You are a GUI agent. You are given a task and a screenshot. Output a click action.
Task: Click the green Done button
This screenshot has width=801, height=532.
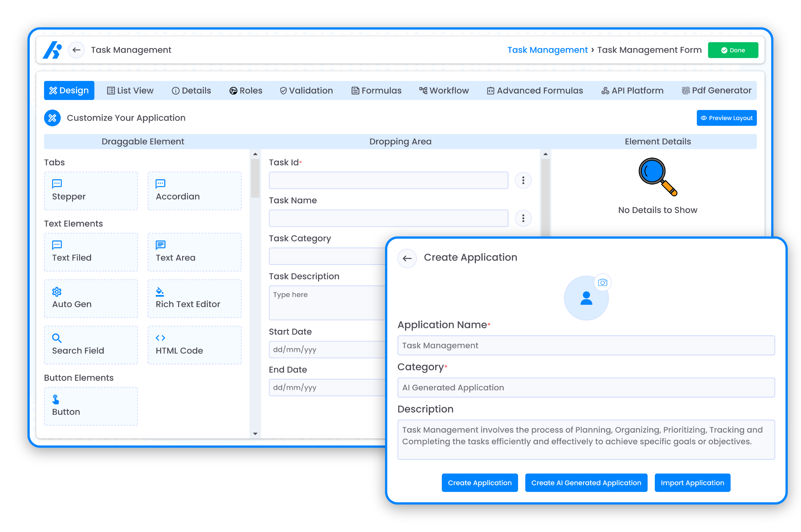coord(733,50)
